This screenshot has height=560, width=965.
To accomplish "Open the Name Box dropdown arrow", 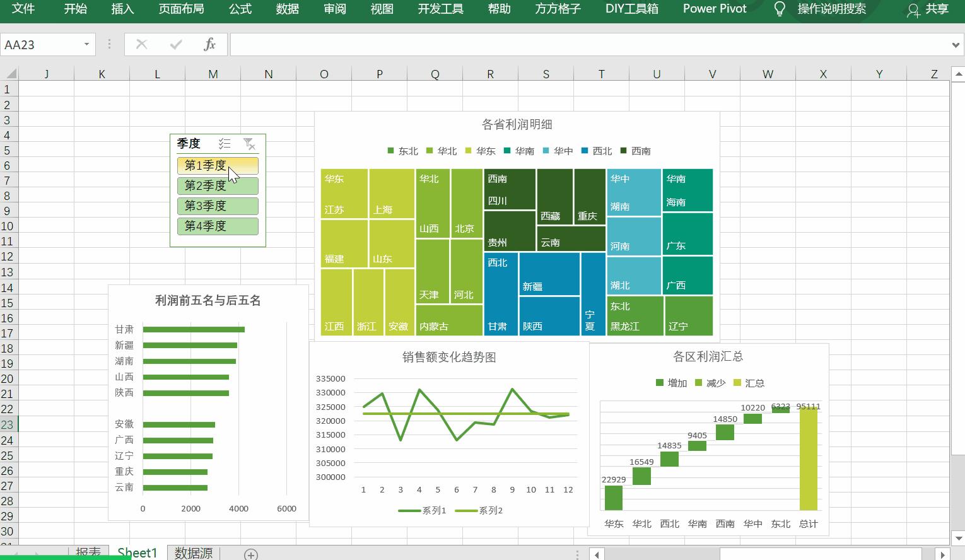I will (86, 44).
